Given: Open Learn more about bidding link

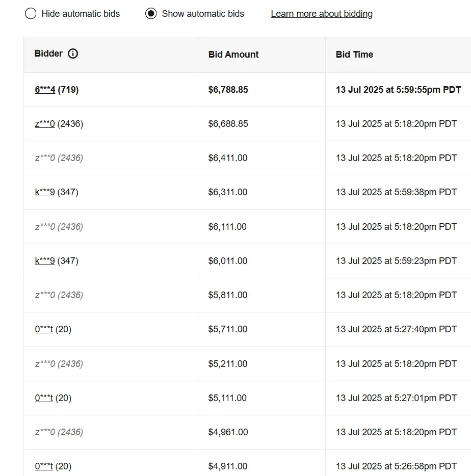Looking at the screenshot, I should point(322,14).
